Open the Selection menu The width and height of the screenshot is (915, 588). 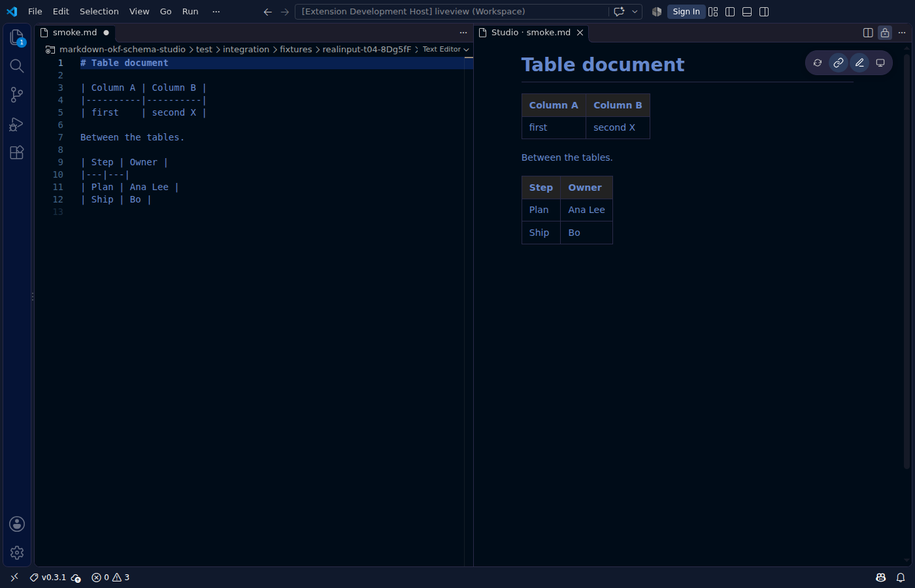tap(99, 12)
